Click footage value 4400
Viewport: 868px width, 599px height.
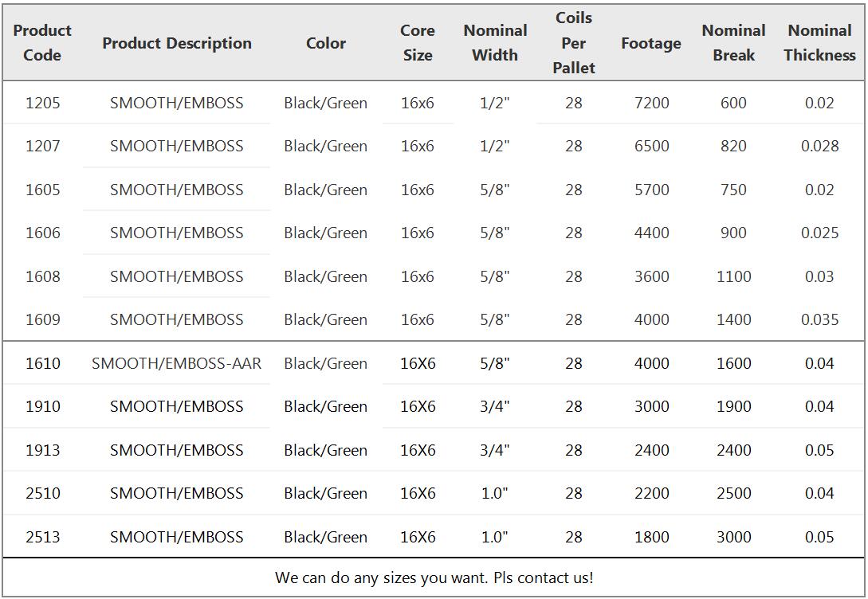click(651, 233)
